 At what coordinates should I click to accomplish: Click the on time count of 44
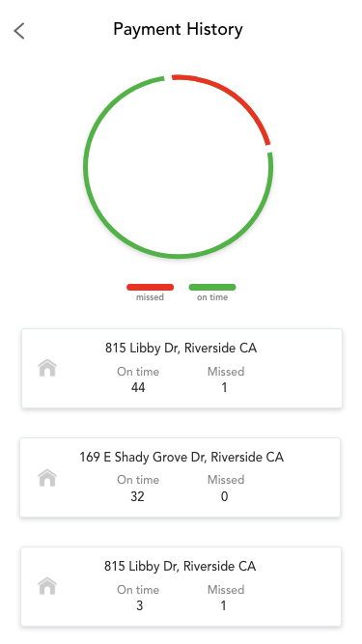pos(138,387)
